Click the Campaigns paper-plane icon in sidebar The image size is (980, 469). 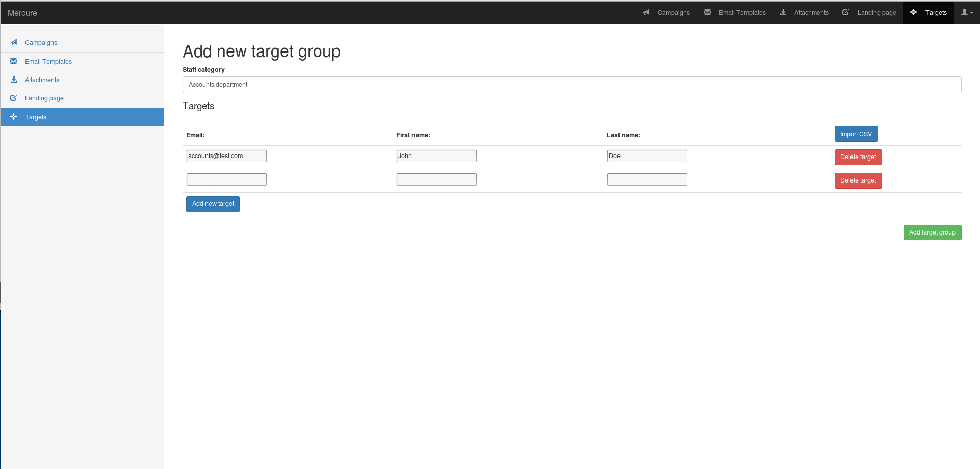pos(14,42)
